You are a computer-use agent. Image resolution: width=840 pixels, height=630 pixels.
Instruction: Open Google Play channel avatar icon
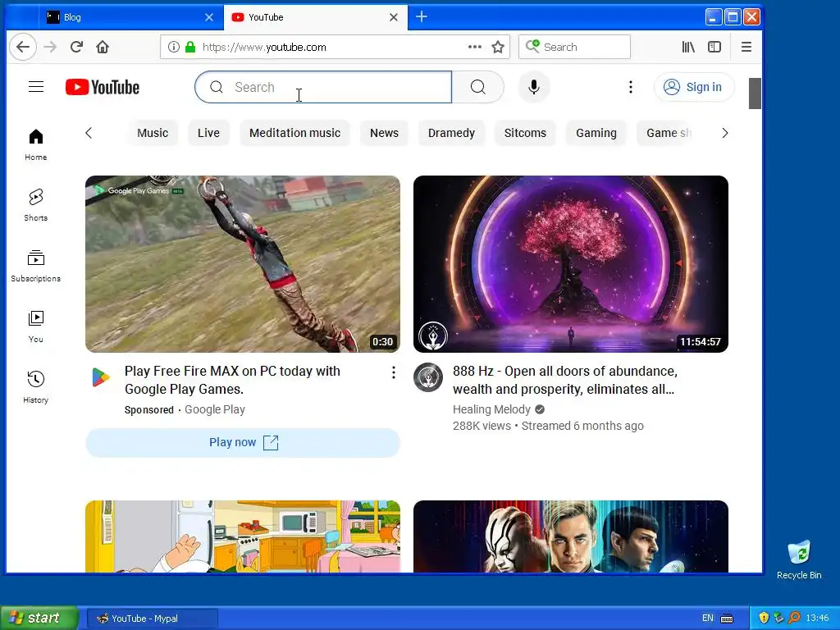tap(101, 377)
